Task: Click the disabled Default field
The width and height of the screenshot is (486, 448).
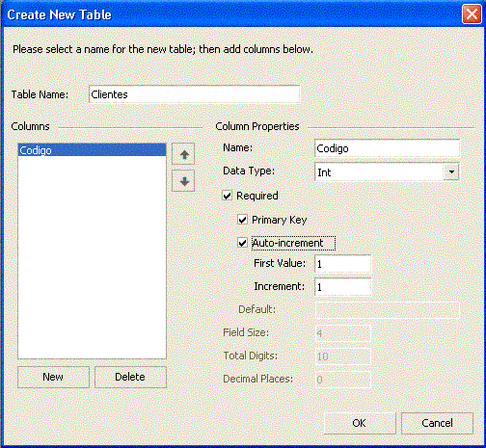Action: (388, 310)
